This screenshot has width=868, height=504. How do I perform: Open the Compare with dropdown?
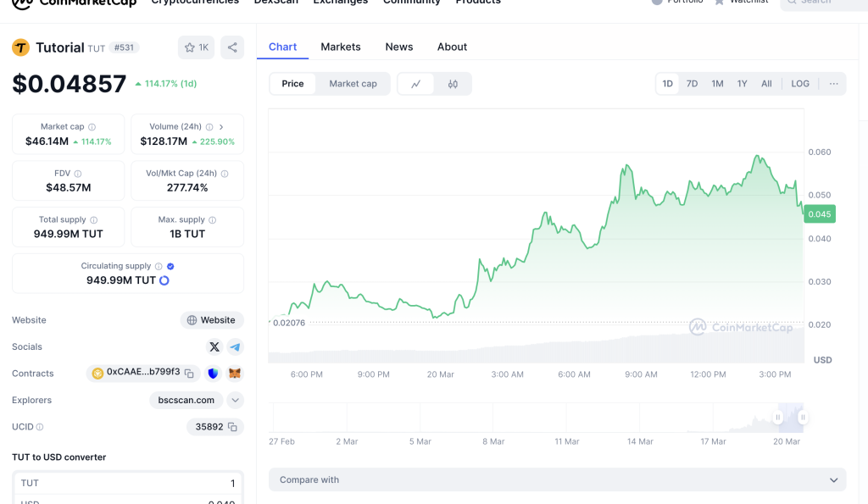558,479
